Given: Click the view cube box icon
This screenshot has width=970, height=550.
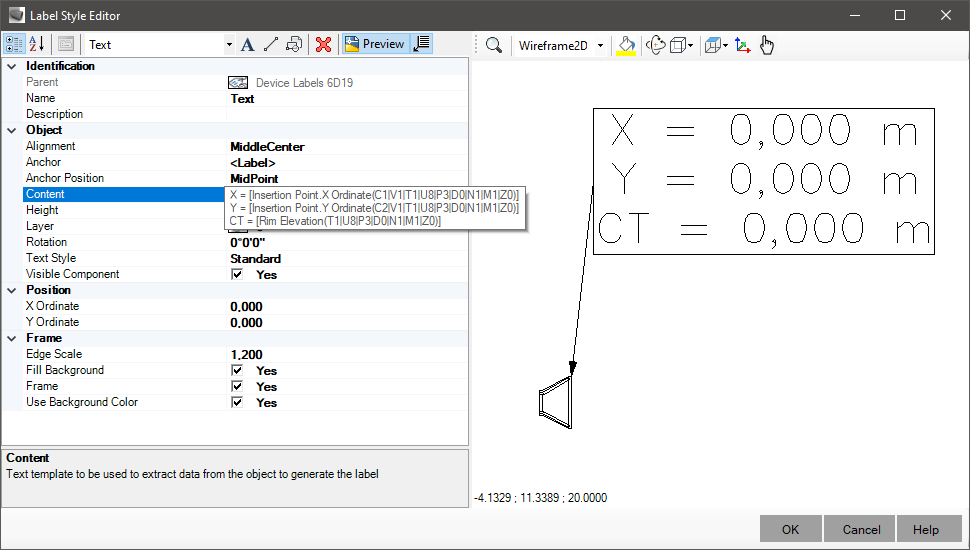Looking at the screenshot, I should [678, 45].
